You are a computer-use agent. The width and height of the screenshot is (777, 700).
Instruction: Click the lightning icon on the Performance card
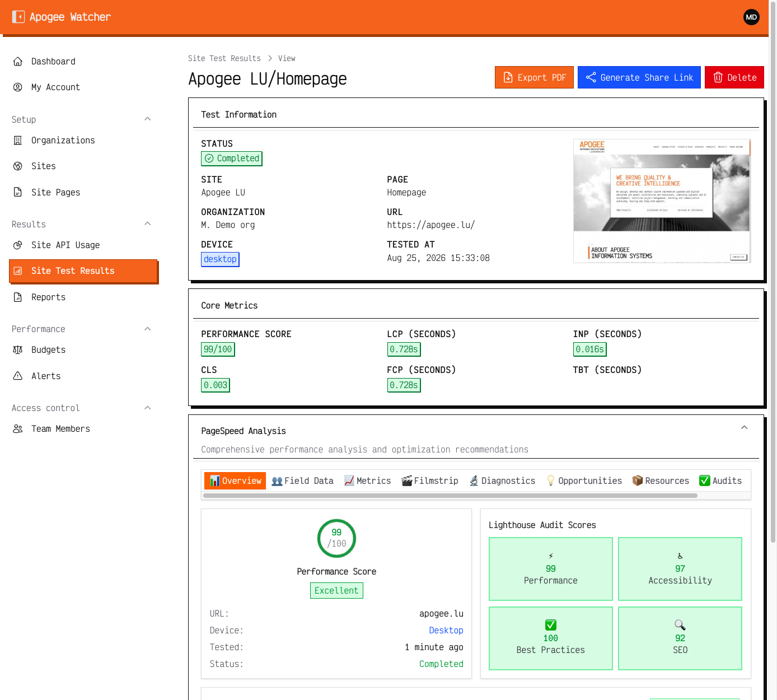tap(551, 556)
